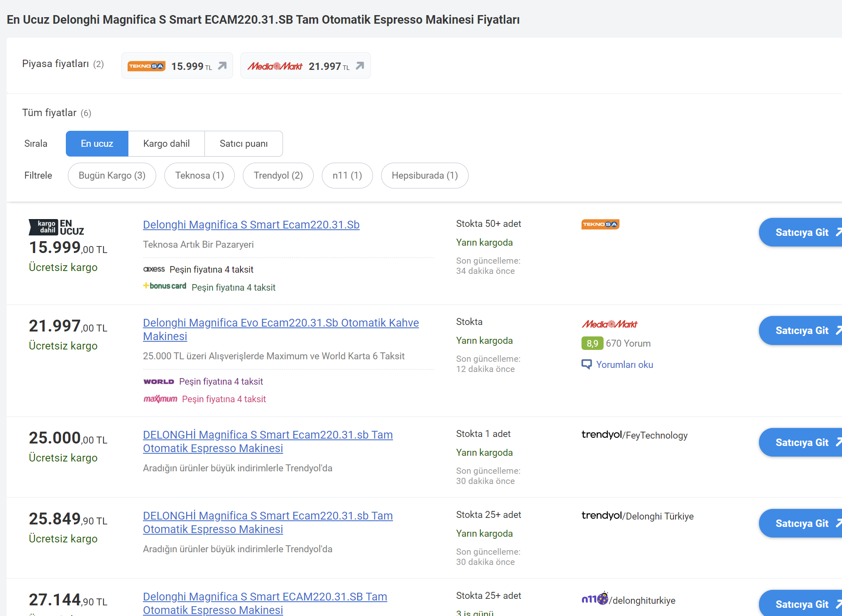This screenshot has width=842, height=616.
Task: Enable the Hepsiburada (1) filter chip
Action: [424, 176]
